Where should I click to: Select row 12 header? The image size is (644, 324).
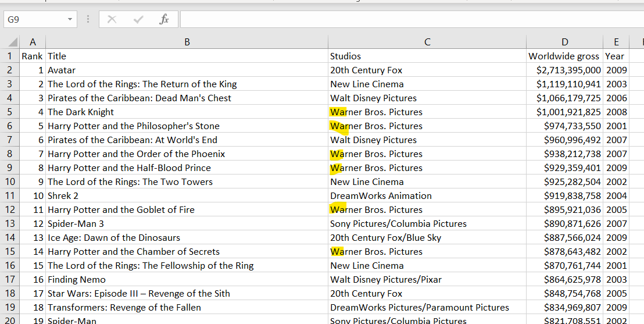tap(10, 209)
